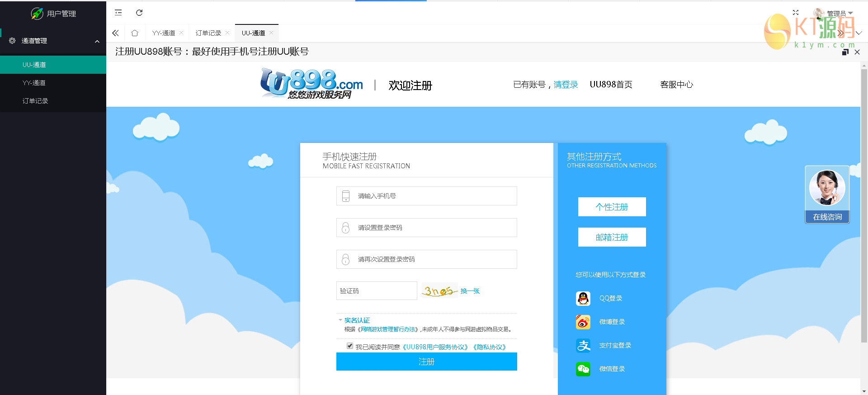The image size is (868, 395).
Task: Choose 邮箱注册 registration method
Action: tap(612, 237)
